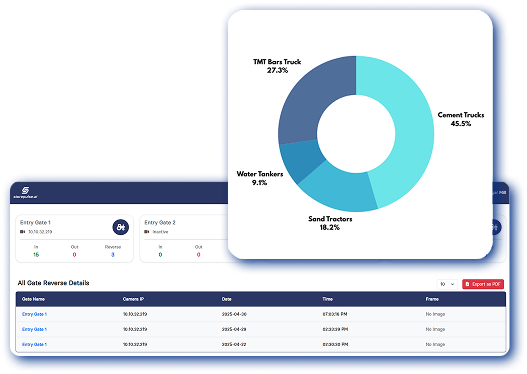Click 'No Image' in the 2025-04-29 row
527x374 pixels.
coord(435,329)
